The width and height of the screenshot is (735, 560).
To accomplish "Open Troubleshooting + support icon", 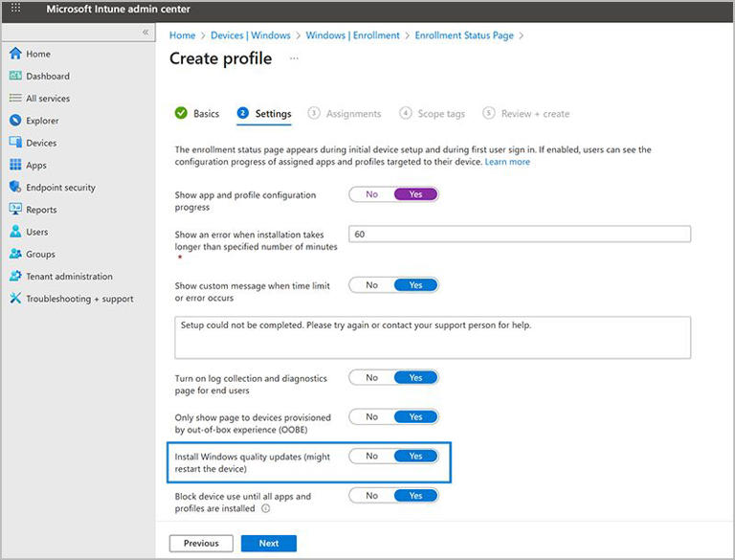I will tap(15, 299).
